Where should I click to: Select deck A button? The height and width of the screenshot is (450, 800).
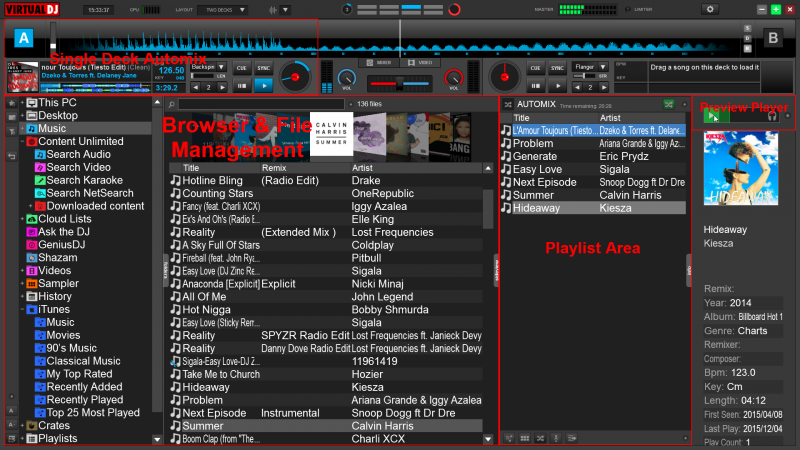pyautogui.click(x=23, y=38)
